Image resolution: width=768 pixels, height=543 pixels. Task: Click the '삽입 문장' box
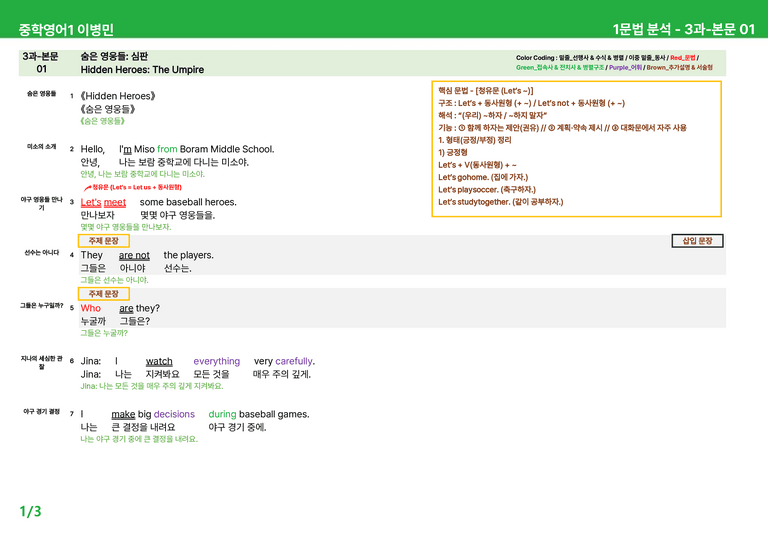(x=697, y=241)
